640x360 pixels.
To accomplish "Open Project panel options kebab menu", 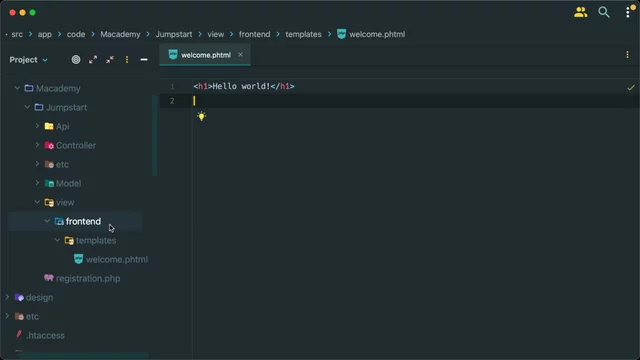I will point(127,60).
